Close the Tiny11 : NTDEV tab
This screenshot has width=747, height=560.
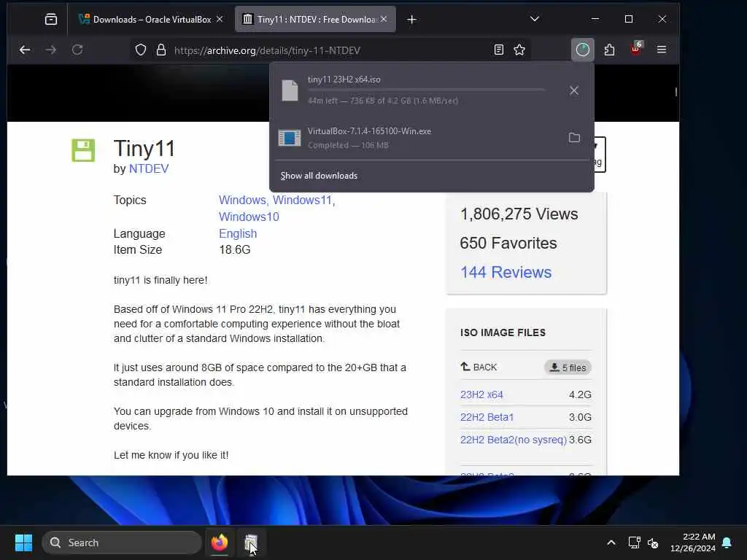384,19
